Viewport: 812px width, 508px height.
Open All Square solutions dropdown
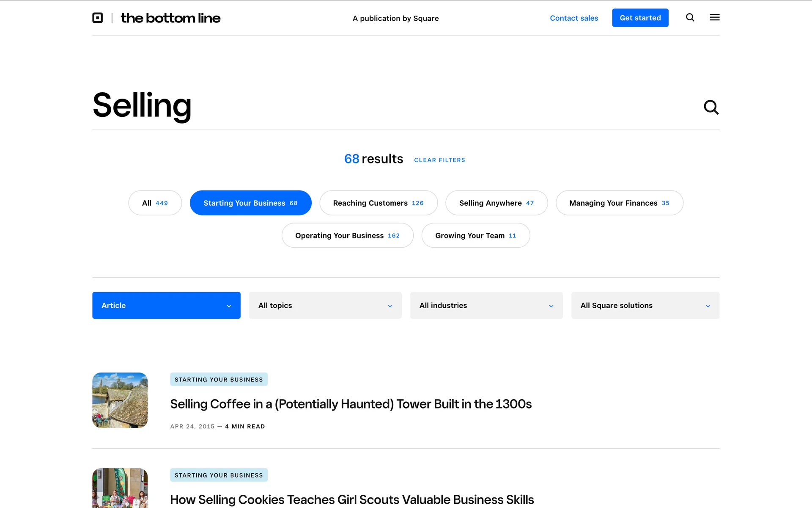pos(645,305)
